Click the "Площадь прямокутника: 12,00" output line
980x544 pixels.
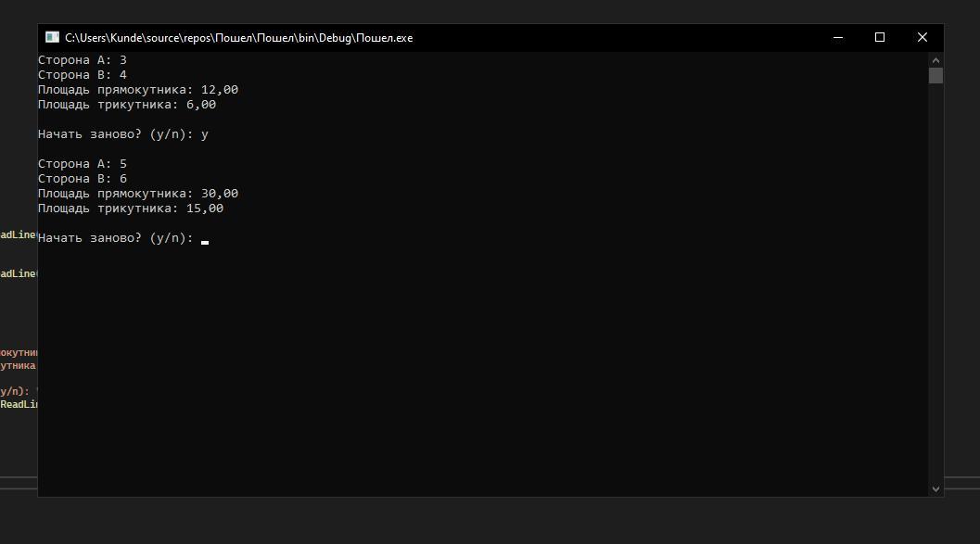point(138,90)
